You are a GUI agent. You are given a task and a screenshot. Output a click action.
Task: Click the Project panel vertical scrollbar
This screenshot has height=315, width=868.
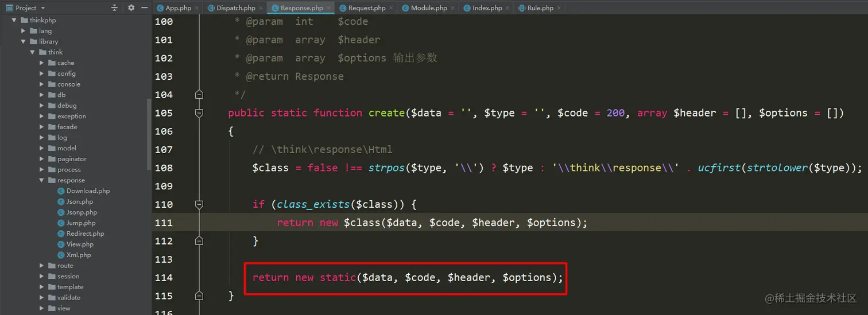point(149,134)
